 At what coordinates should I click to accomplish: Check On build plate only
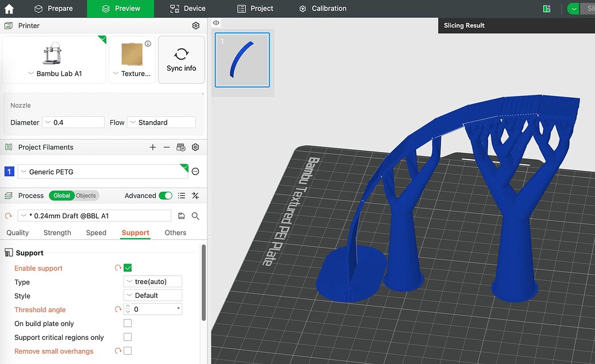pos(128,323)
